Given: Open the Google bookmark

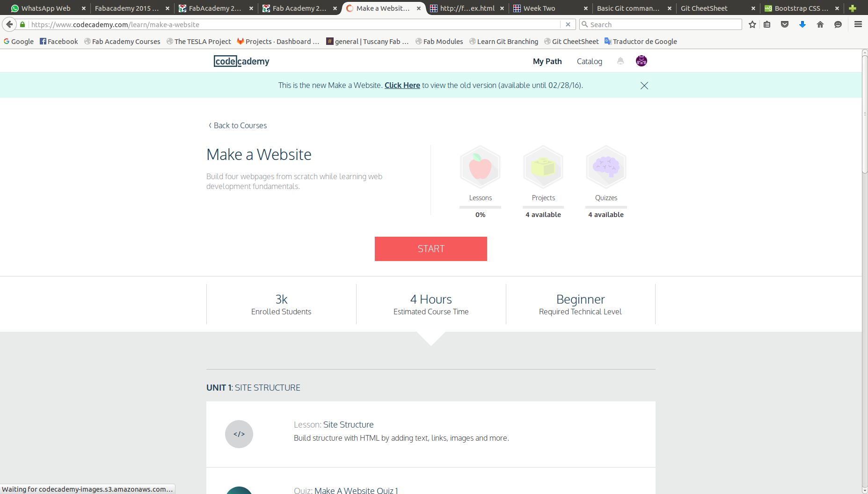Looking at the screenshot, I should (x=19, y=42).
